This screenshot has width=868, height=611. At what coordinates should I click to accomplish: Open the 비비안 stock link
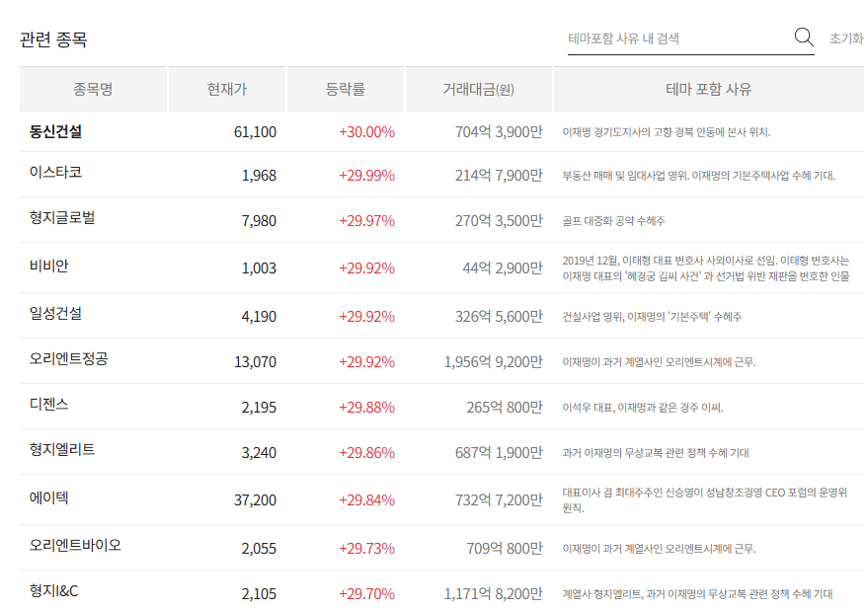pos(48,266)
